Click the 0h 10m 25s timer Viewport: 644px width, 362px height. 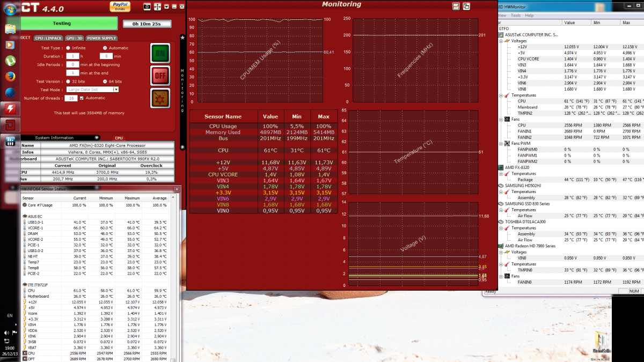click(147, 24)
